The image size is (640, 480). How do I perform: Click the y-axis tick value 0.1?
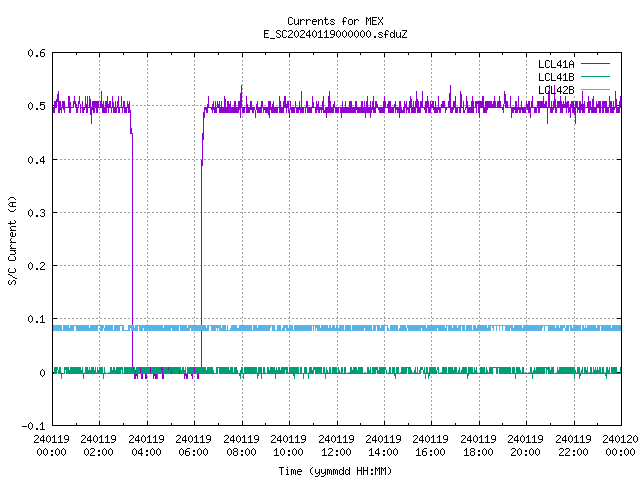(36, 319)
